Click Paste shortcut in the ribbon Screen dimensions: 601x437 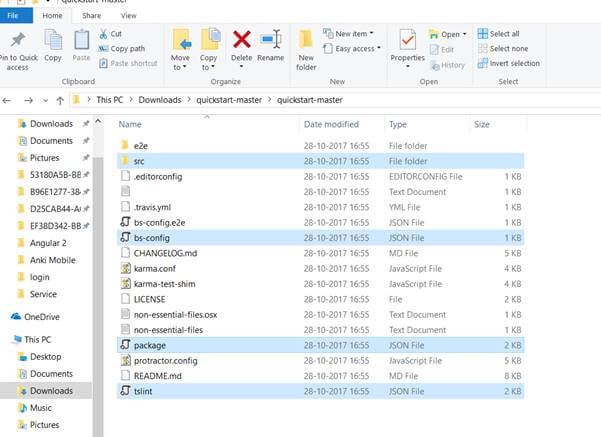point(128,63)
